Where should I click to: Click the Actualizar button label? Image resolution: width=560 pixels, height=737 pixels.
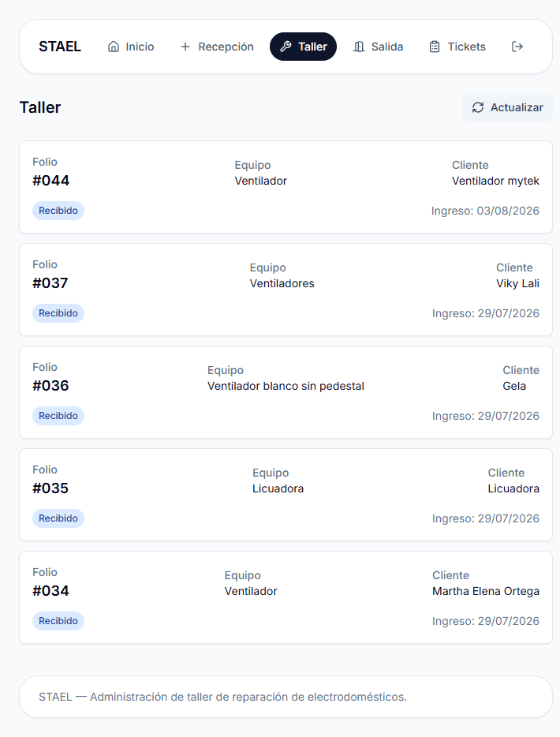coord(517,107)
